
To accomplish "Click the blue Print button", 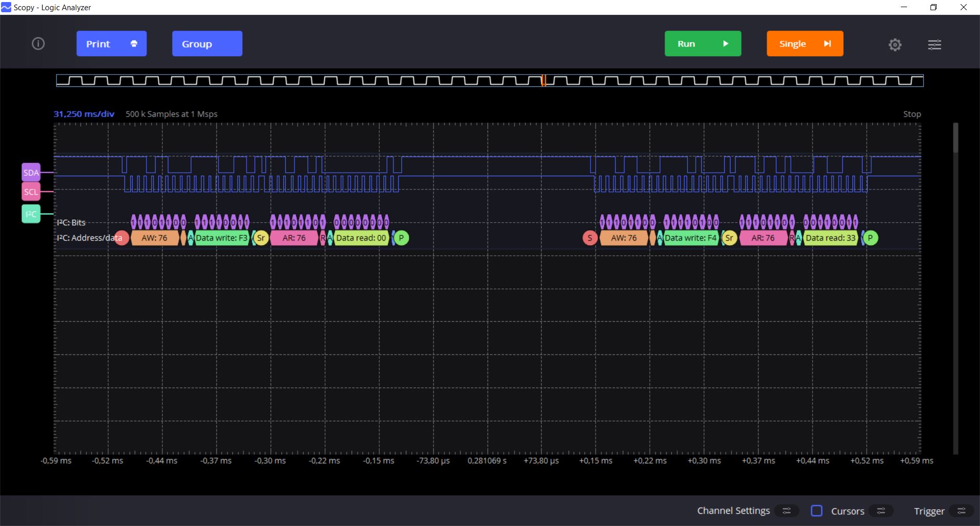I will click(111, 44).
